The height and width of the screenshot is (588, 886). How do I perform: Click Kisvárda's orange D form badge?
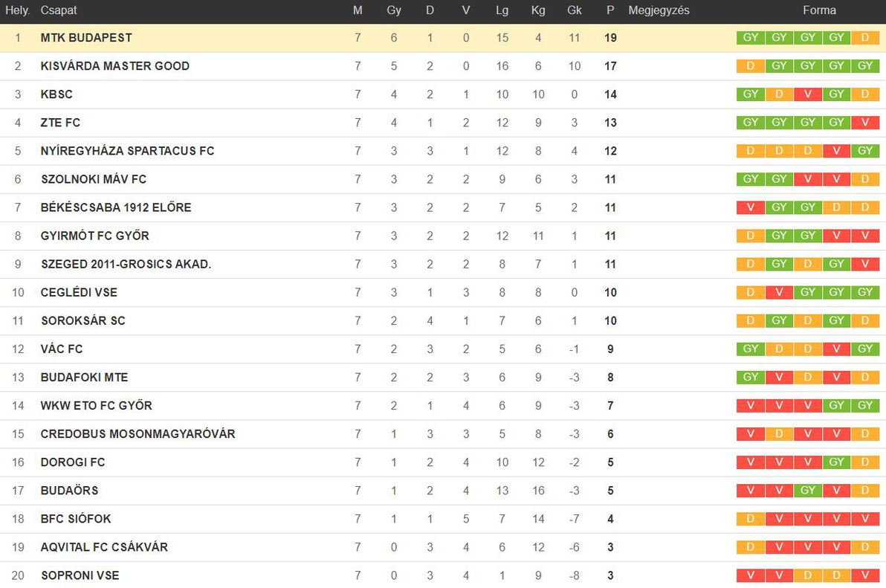(x=751, y=66)
